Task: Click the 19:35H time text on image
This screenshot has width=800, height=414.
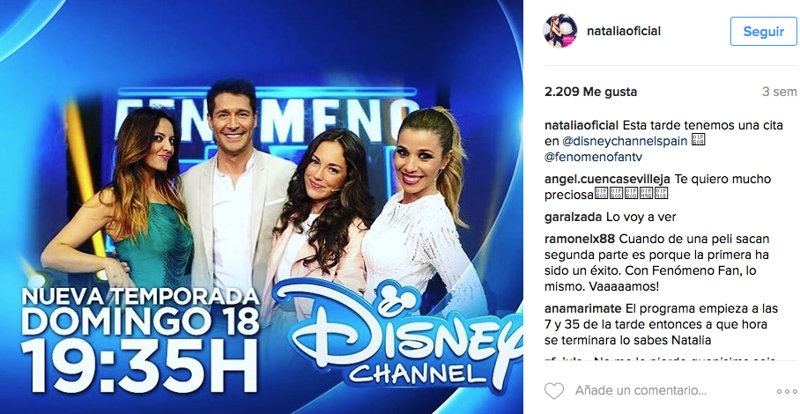Action: (x=139, y=366)
